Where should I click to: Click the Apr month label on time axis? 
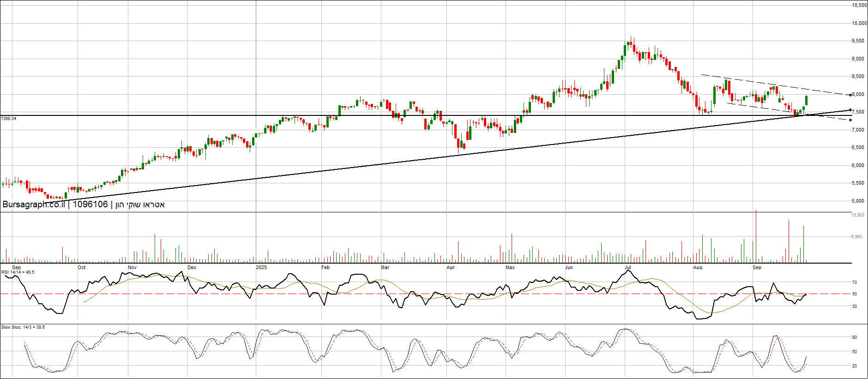(451, 267)
